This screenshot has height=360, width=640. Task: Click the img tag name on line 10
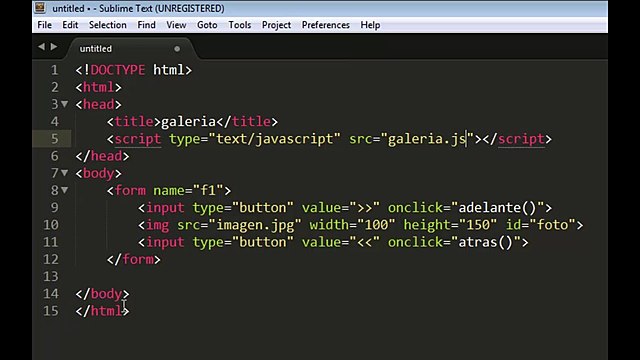pyautogui.click(x=157, y=225)
